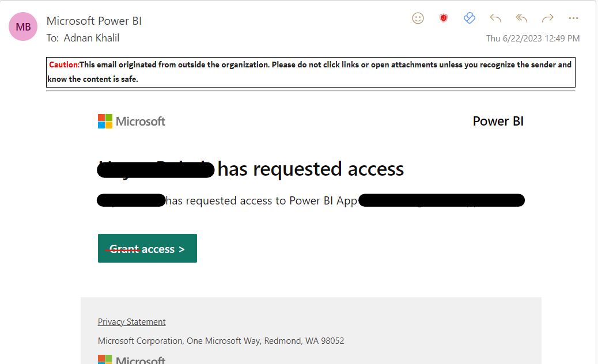This screenshot has width=598, height=364.
Task: Reply all to this message
Action: pyautogui.click(x=521, y=18)
